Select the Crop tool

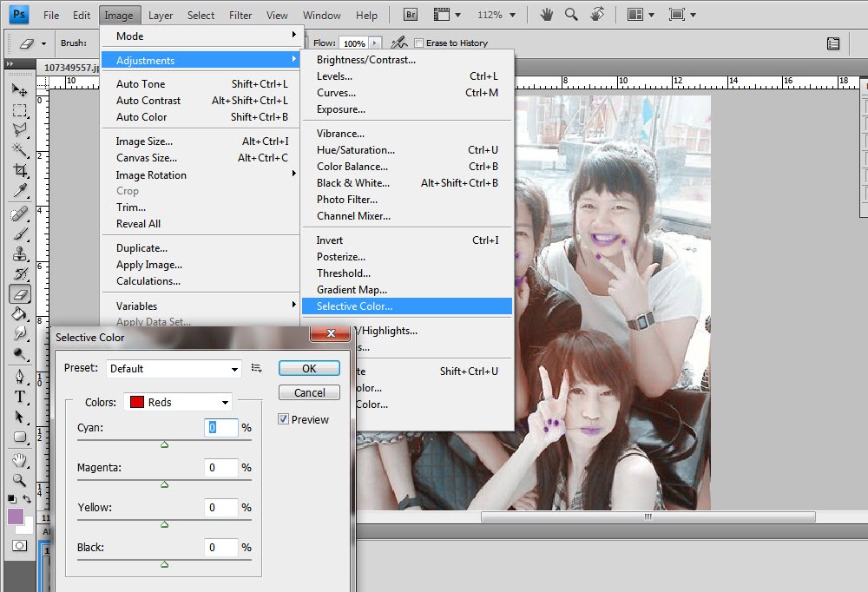(x=19, y=170)
